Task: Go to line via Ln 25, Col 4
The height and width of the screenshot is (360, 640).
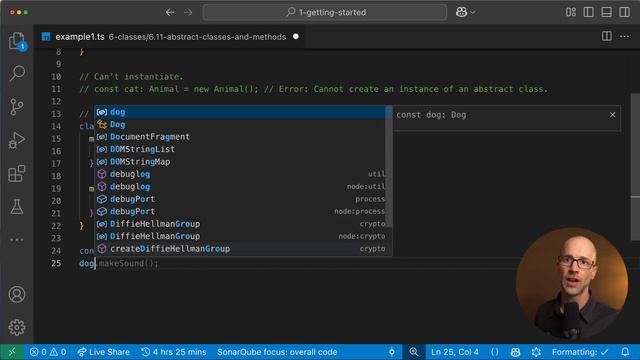Action: [455, 352]
